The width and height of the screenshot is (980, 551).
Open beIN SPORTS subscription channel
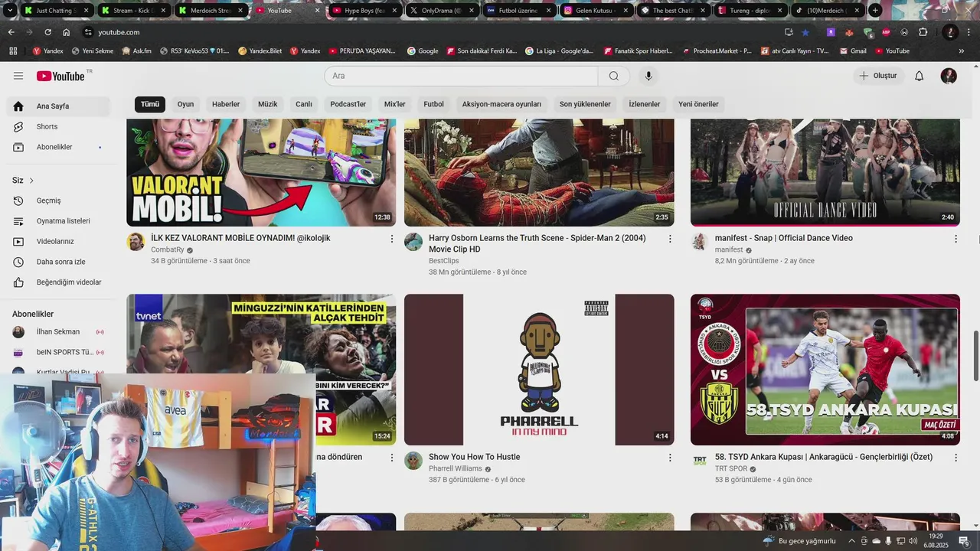[60, 352]
